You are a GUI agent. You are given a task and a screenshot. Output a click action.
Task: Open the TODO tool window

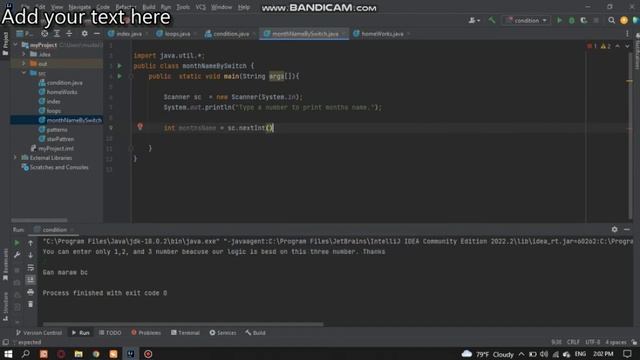pyautogui.click(x=110, y=333)
